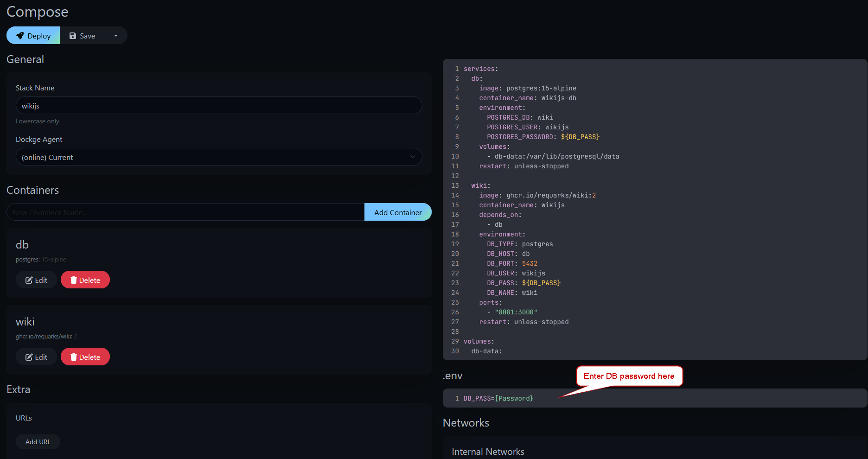This screenshot has width=868, height=459.
Task: Click the Add URL button
Action: click(x=38, y=442)
